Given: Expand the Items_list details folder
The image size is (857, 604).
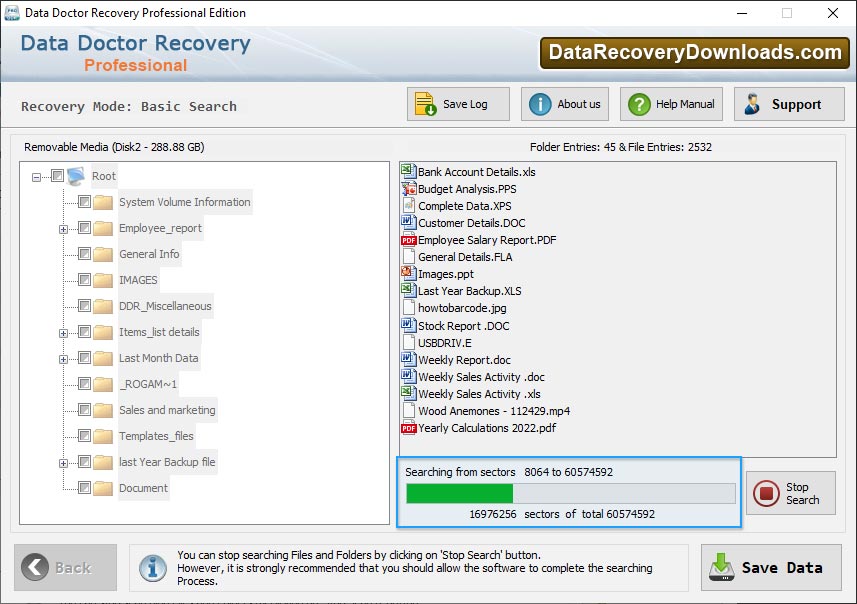Looking at the screenshot, I should [63, 333].
